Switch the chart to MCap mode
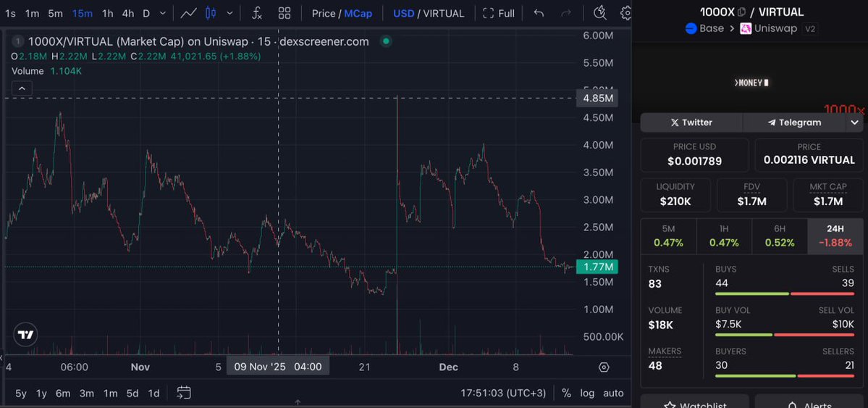This screenshot has width=868, height=408. [358, 13]
